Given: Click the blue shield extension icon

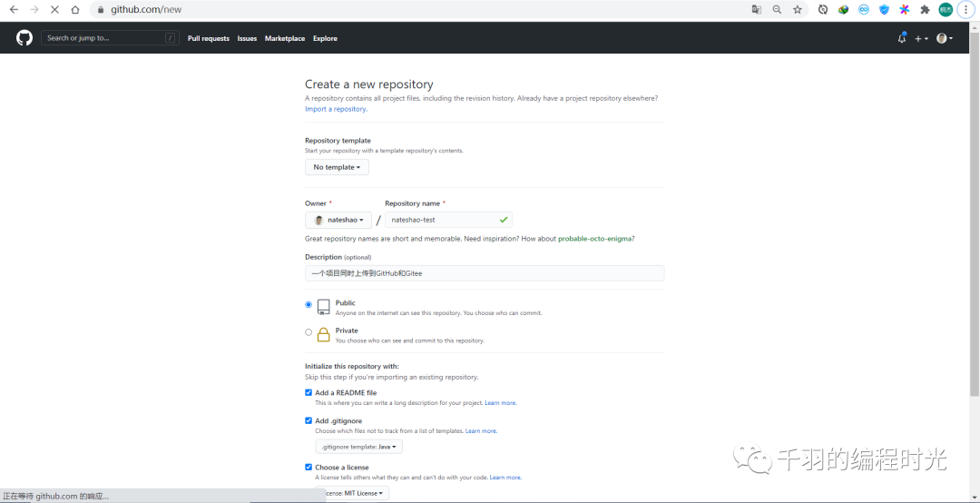Looking at the screenshot, I should 885,9.
